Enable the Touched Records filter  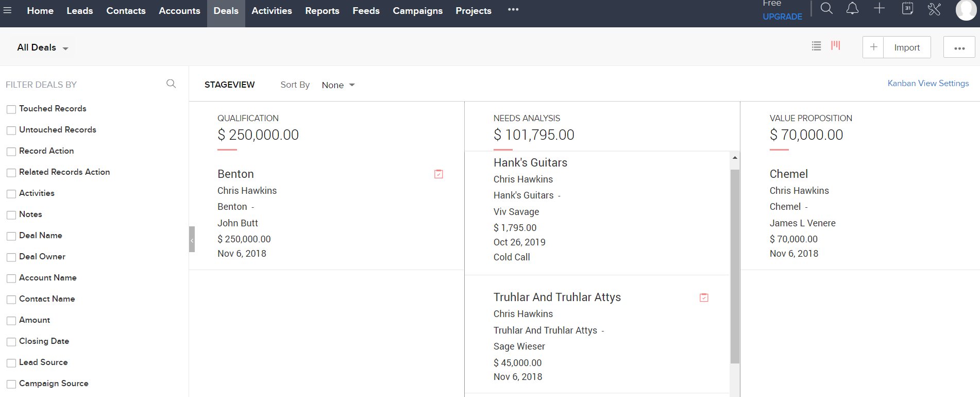click(11, 109)
